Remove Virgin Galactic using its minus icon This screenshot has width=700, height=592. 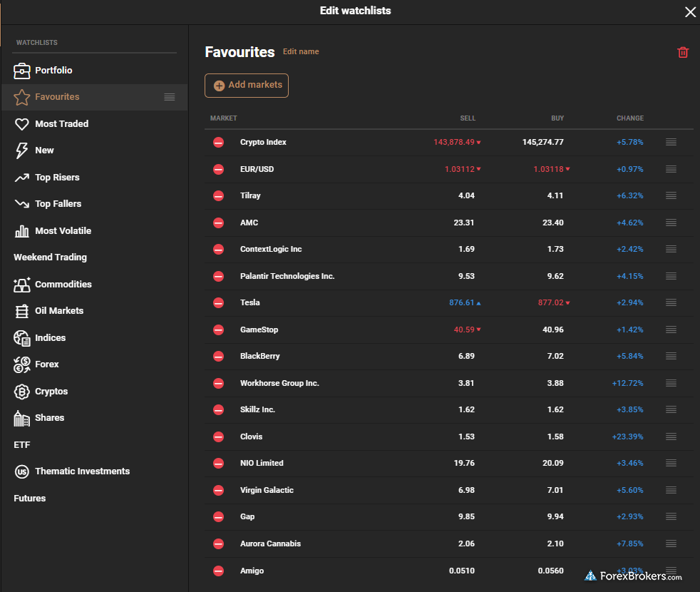coord(218,490)
